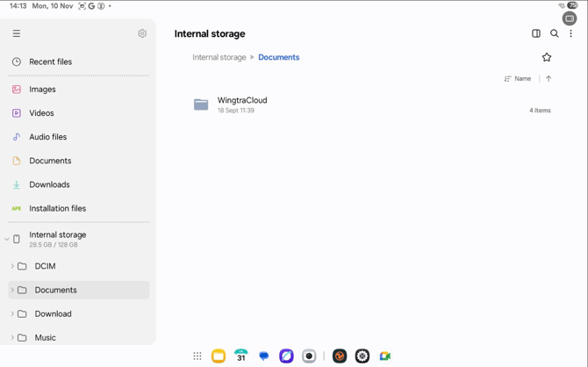Open Audio files category
Screen dimensions: 588x367
79,137
